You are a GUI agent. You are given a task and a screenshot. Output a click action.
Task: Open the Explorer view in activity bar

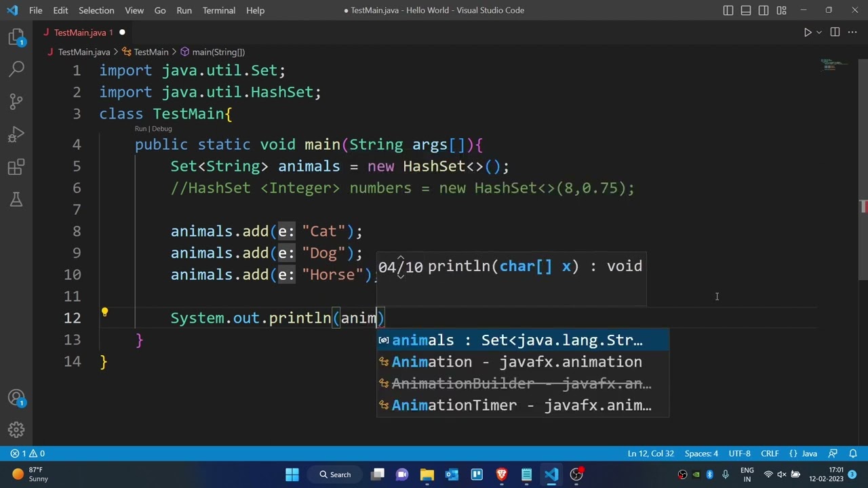point(16,37)
